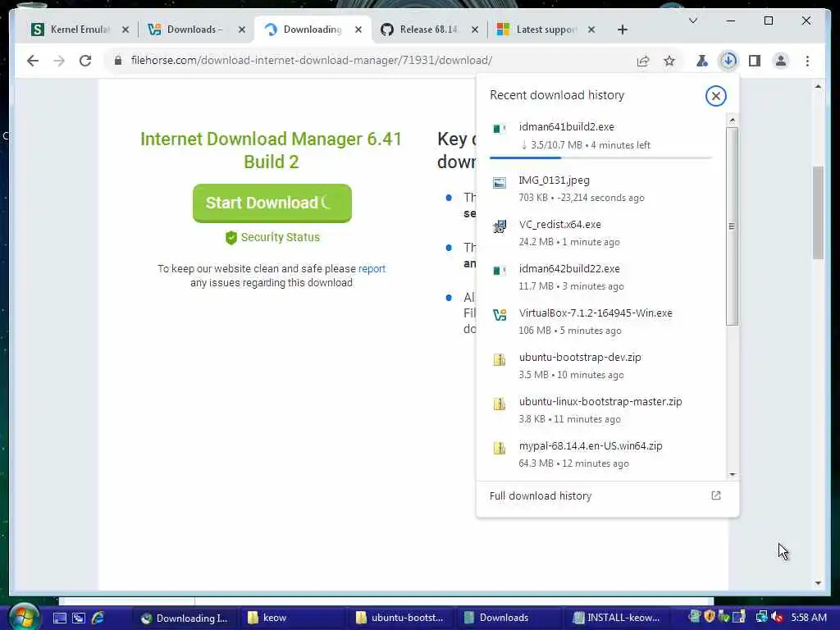Open ubuntu-bootstrap-dev.zip download entry
Viewport: 840px width, 630px height.
tap(600, 365)
